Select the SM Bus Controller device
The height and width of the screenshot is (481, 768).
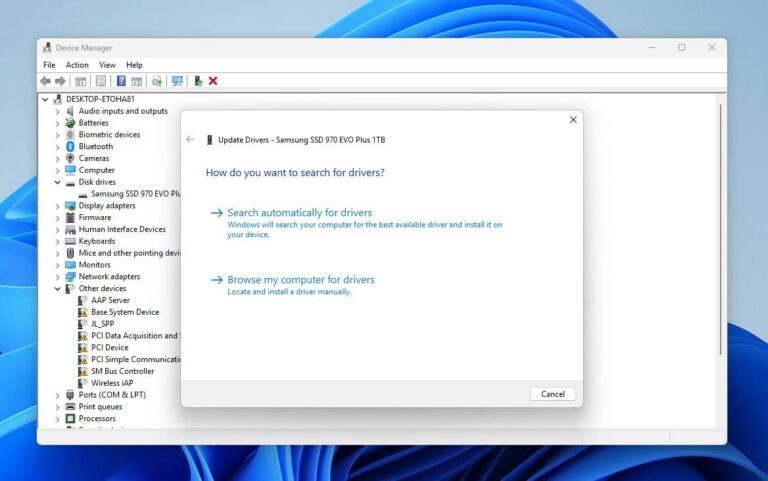point(122,371)
